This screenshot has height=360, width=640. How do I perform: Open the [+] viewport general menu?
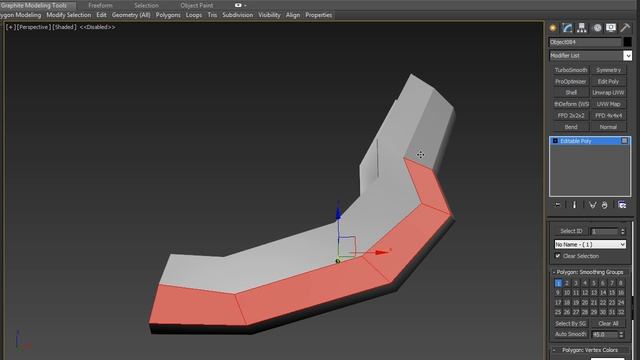click(11, 27)
